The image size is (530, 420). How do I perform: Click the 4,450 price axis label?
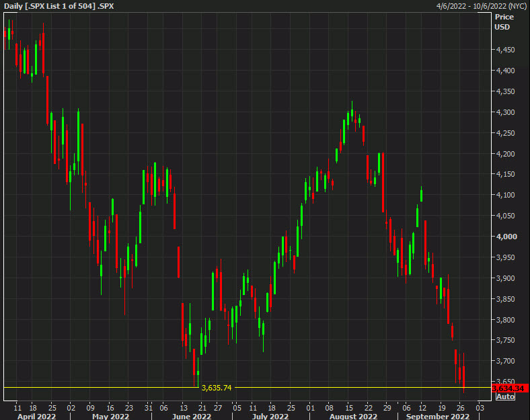pos(505,50)
